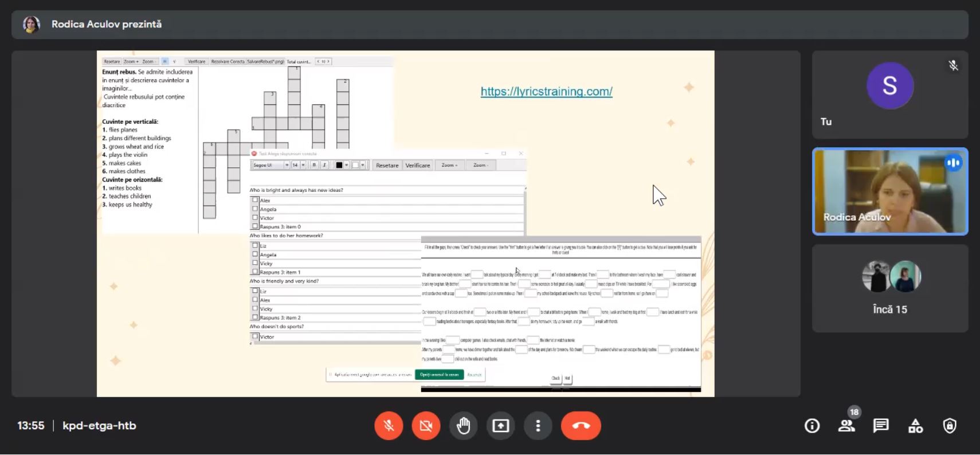Open the font size 14 dropdown
The height and width of the screenshot is (455, 980).
point(303,165)
